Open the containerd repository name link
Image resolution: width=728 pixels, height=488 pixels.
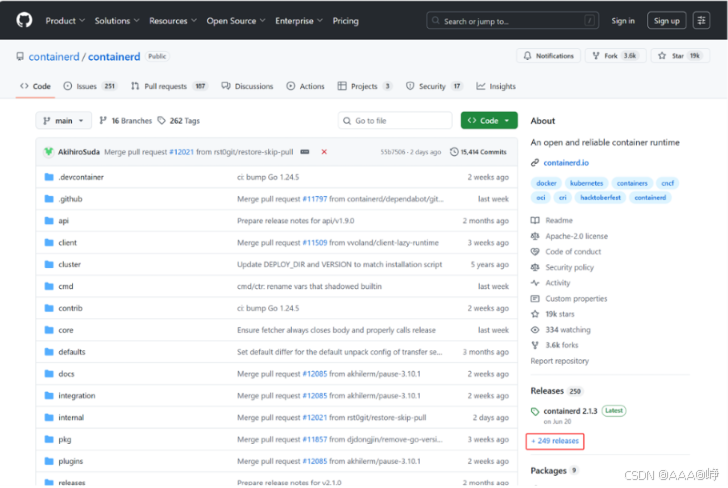pyautogui.click(x=114, y=57)
